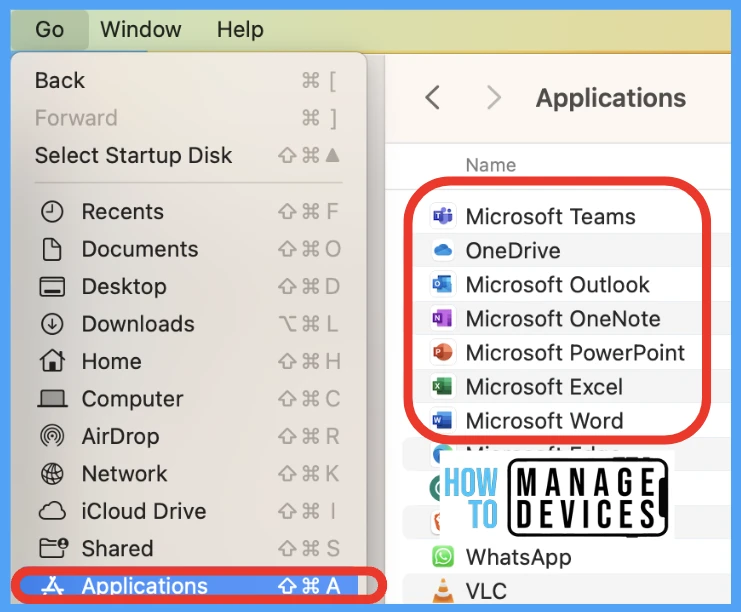Select WhatsApp file name
The width and height of the screenshot is (741, 612).
click(518, 558)
